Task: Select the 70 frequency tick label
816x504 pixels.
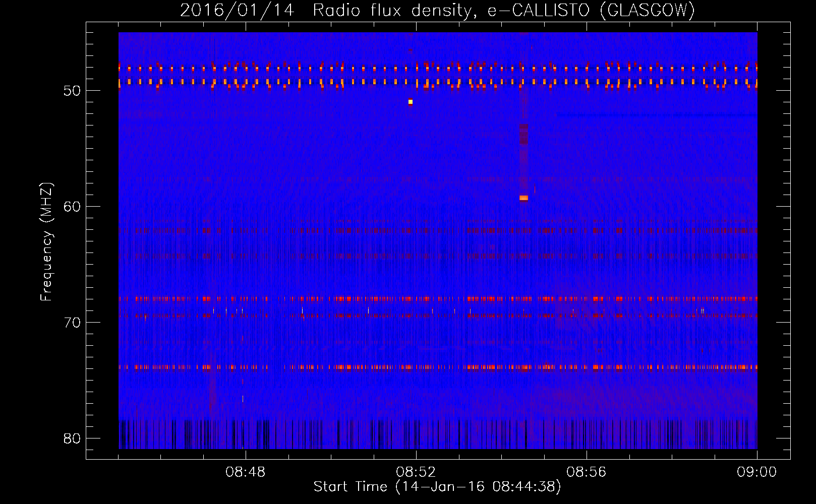Action: click(x=72, y=323)
